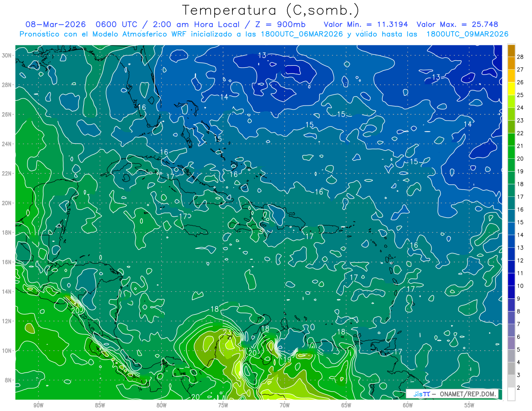Click the "90W" longitude axis label
The width and height of the screenshot is (532, 411).
38,406
